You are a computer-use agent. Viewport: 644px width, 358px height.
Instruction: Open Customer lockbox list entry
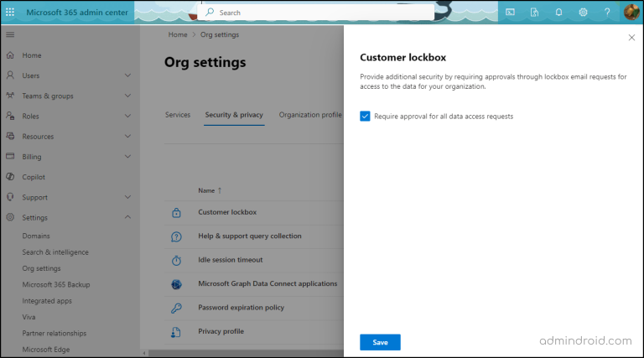pos(227,212)
